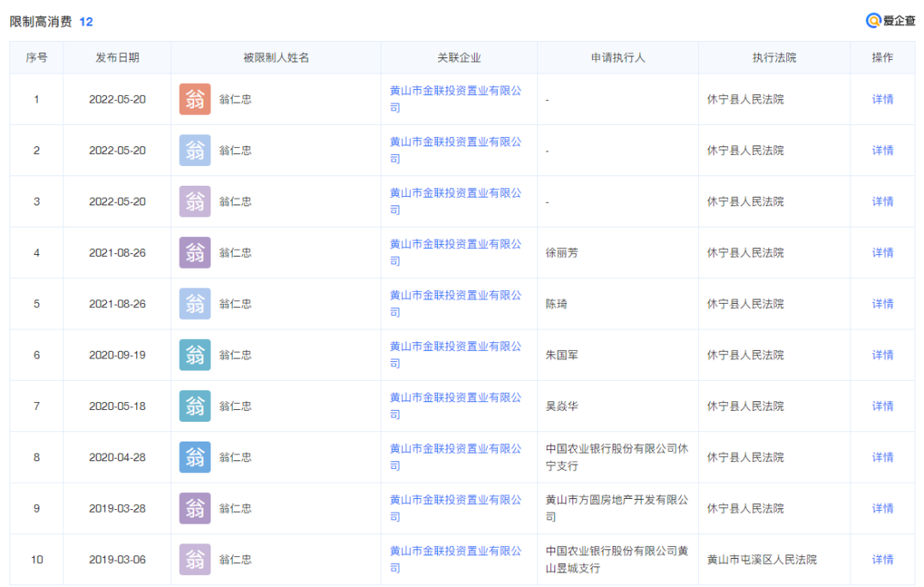The width and height of the screenshot is (924, 587).
Task: Open 黄山市金联投资置业有限公司 link in row 5
Action: [455, 304]
